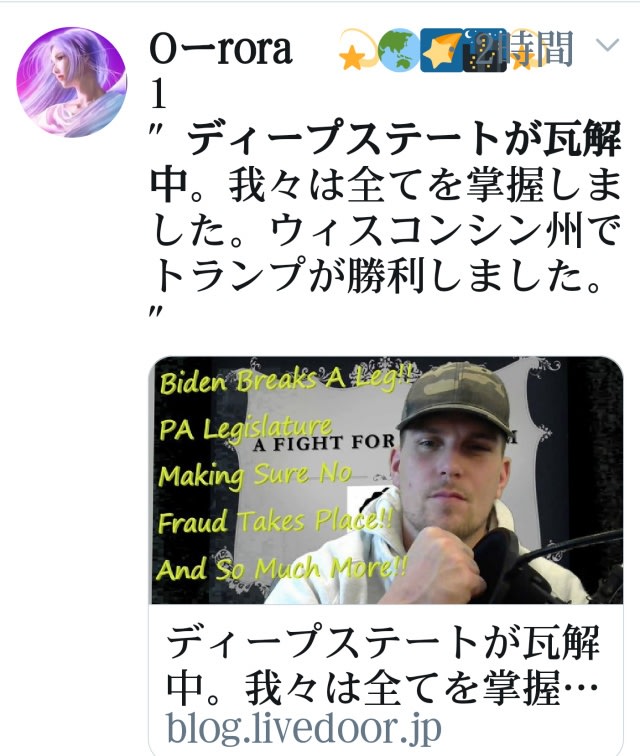This screenshot has width=640, height=756.
Task: Open the blog.livedoor.jp link
Action: click(304, 729)
